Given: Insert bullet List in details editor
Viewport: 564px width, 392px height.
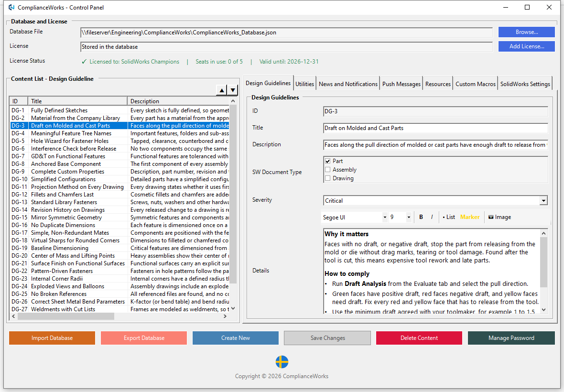Looking at the screenshot, I should coord(448,217).
